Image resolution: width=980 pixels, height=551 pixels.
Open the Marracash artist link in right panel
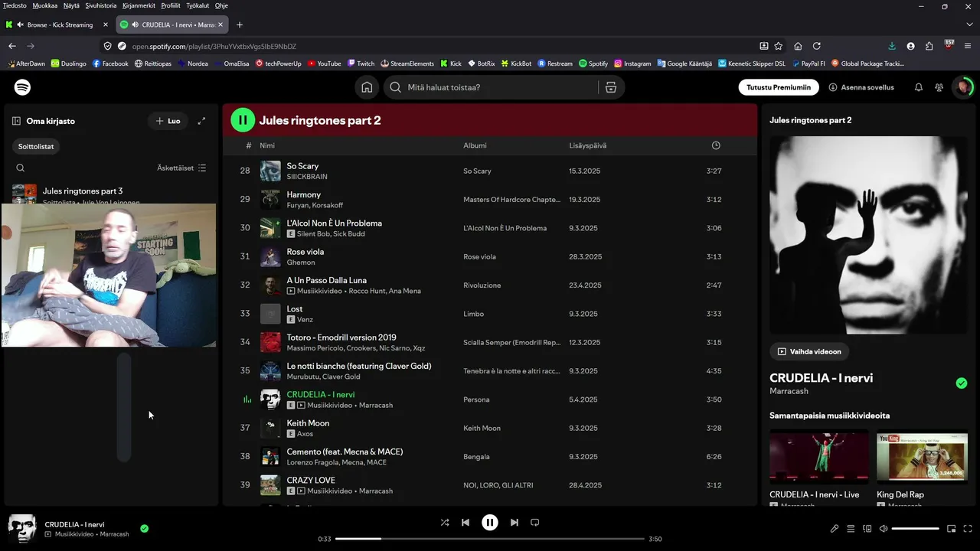[x=789, y=391]
